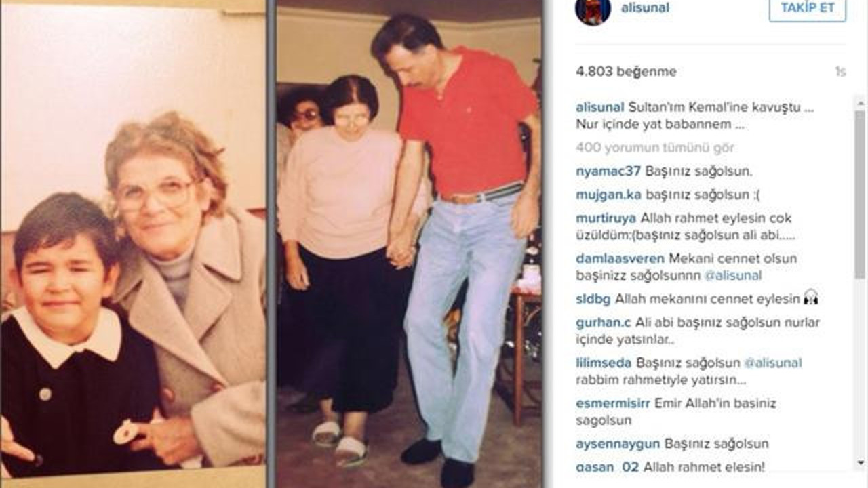Open gurhan.c commenter profile
The width and height of the screenshot is (868, 488).
tap(604, 323)
